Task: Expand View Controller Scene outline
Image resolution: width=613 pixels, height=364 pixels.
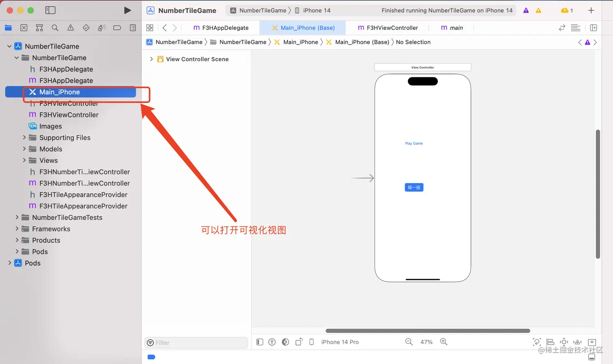Action: (x=151, y=59)
